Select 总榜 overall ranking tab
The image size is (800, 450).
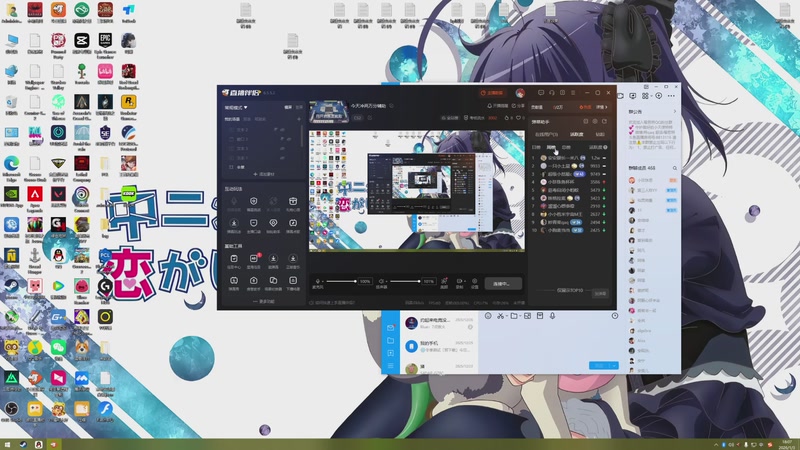[x=566, y=147]
